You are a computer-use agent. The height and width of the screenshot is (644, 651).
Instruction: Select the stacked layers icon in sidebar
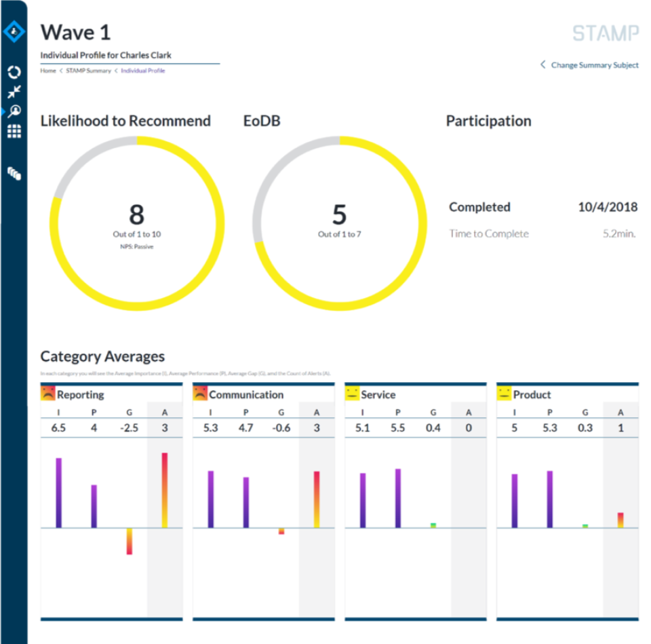15,174
